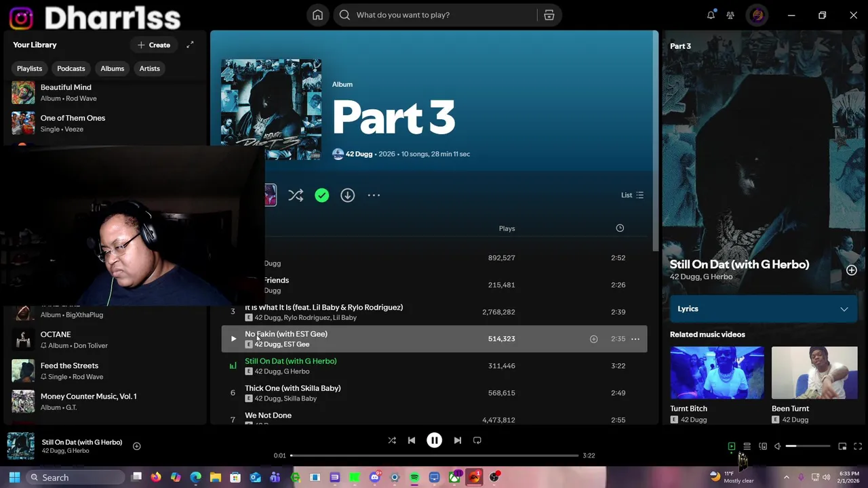
Task: Open Friend Activity icon
Action: (x=730, y=15)
